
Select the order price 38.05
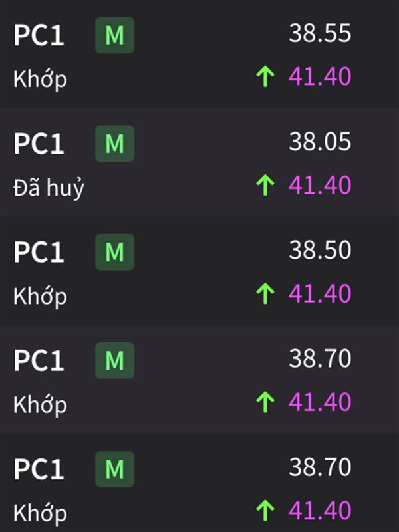click(x=320, y=142)
